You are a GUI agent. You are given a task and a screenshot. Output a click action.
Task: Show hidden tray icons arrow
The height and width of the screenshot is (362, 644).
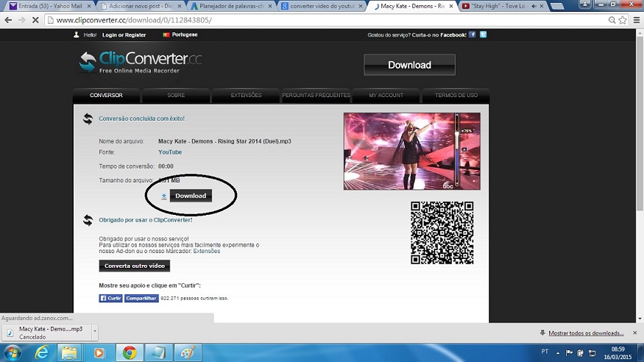[558, 353]
